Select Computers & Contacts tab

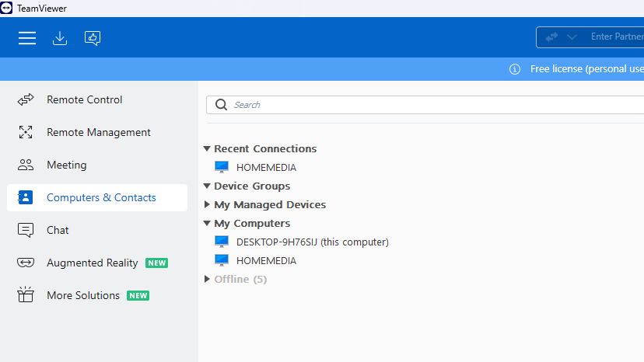97,197
